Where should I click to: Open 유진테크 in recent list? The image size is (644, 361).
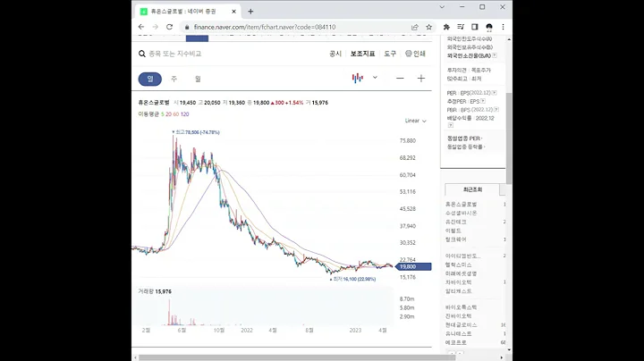456,222
